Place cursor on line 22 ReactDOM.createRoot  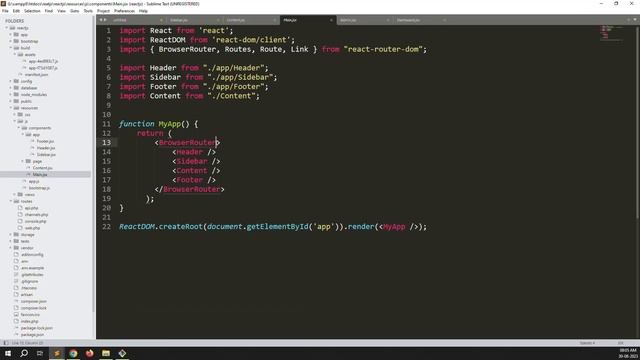[273, 227]
